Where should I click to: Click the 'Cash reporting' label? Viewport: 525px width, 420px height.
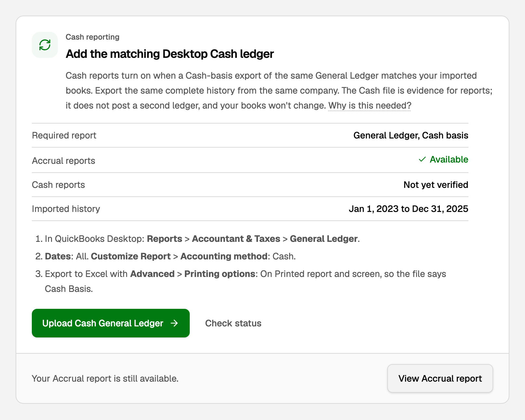pyautogui.click(x=93, y=37)
